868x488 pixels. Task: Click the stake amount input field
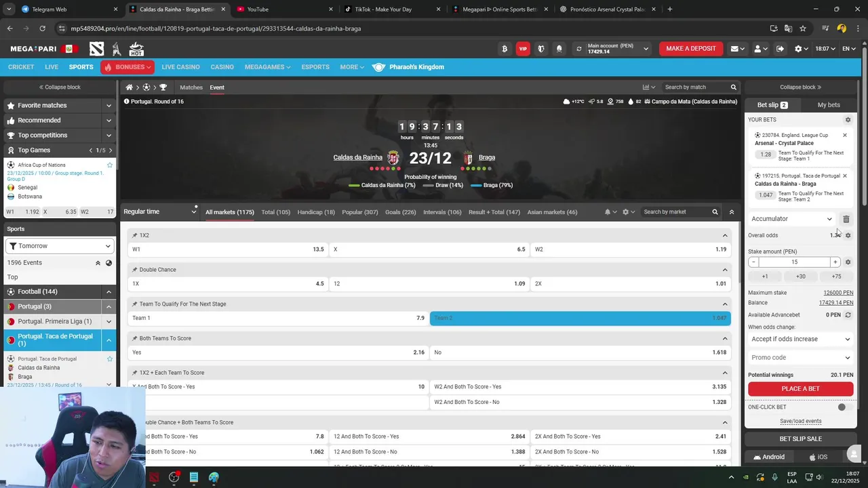pos(794,262)
